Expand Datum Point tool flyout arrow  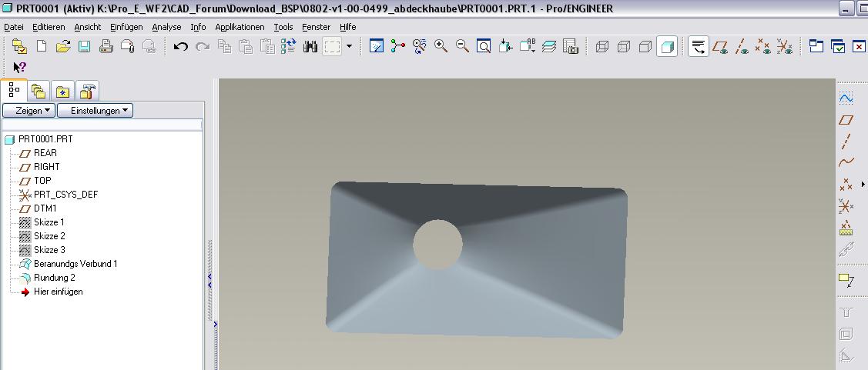pyautogui.click(x=863, y=184)
